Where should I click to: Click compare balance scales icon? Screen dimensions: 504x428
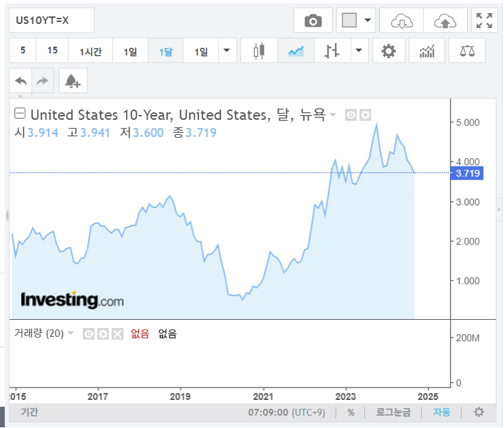pos(467,51)
